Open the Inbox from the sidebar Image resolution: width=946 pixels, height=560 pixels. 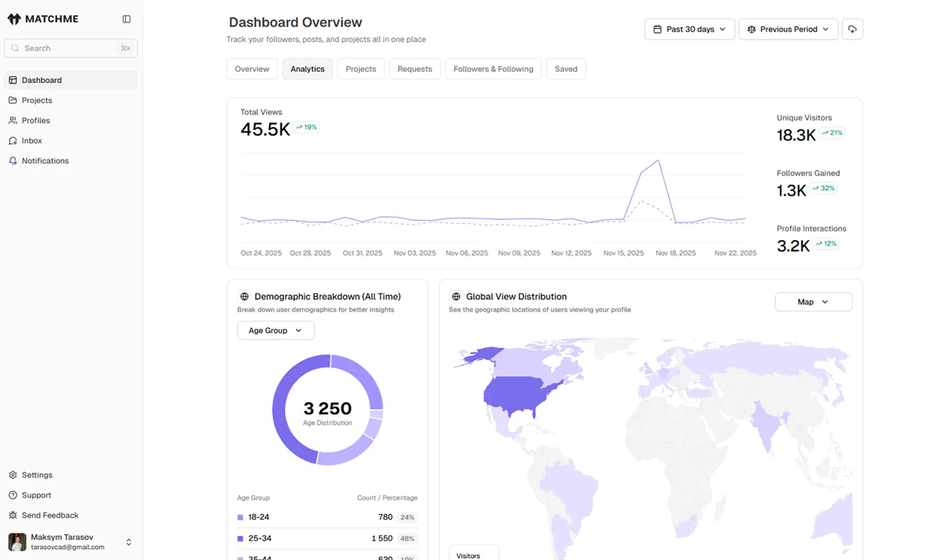coord(32,141)
